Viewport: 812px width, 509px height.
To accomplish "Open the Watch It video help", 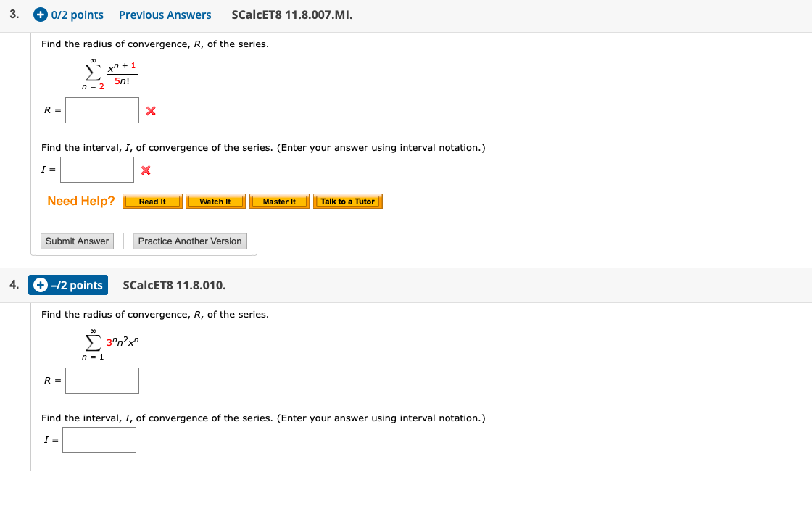I will pyautogui.click(x=215, y=202).
